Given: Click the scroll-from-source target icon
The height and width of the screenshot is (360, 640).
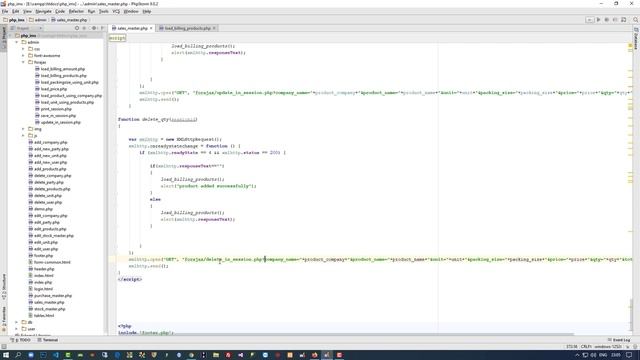Looking at the screenshot, I should [x=77, y=28].
